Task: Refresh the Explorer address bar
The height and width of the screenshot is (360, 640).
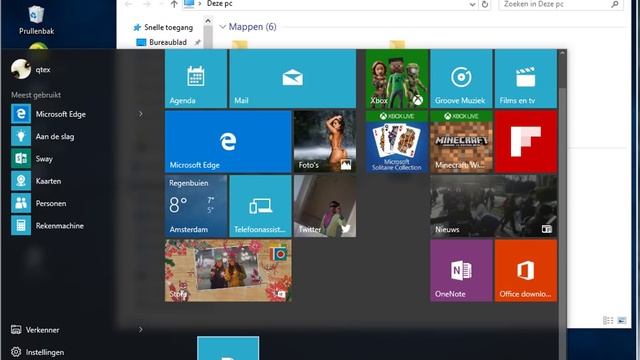Action: coord(484,4)
